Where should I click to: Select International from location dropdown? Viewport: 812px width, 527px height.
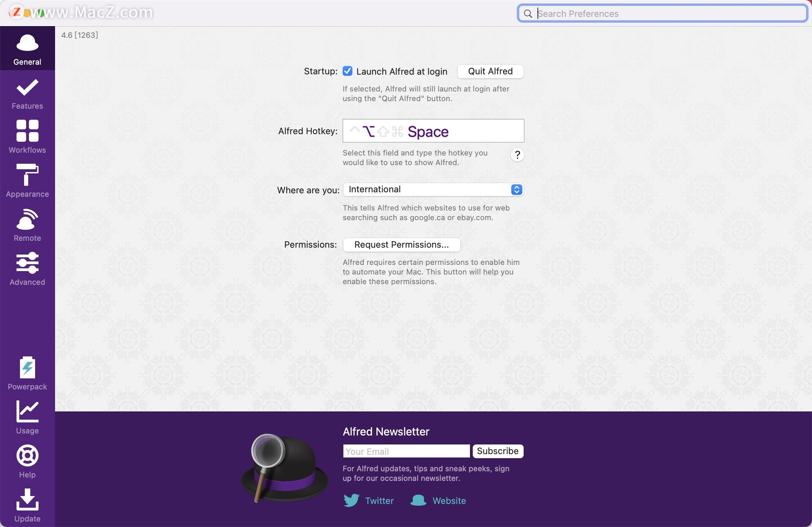coord(433,189)
